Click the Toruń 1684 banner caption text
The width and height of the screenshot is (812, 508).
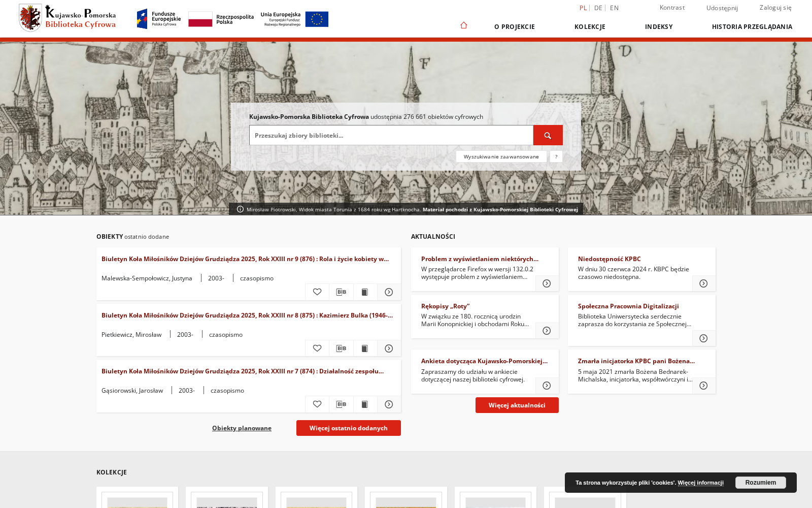tap(412, 209)
